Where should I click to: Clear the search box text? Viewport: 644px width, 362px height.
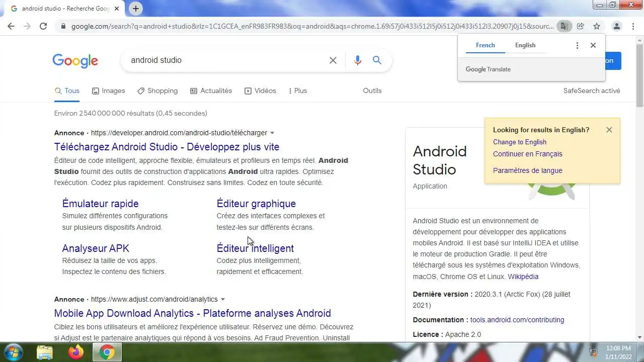coord(333,60)
